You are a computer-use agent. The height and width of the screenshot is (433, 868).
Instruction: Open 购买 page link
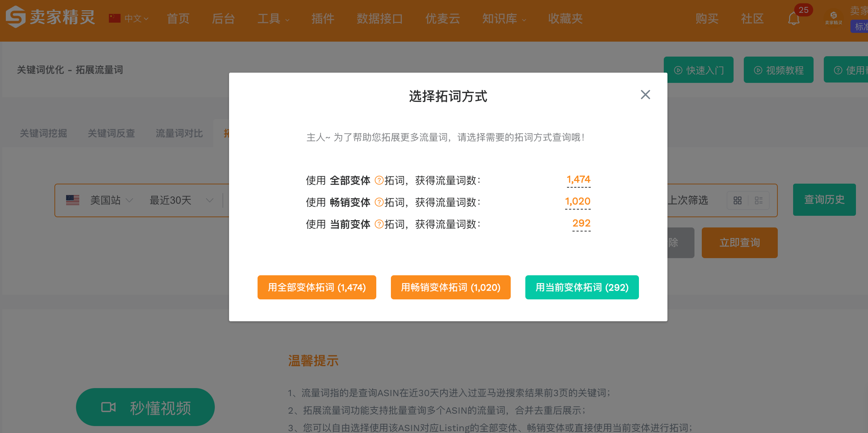707,18
